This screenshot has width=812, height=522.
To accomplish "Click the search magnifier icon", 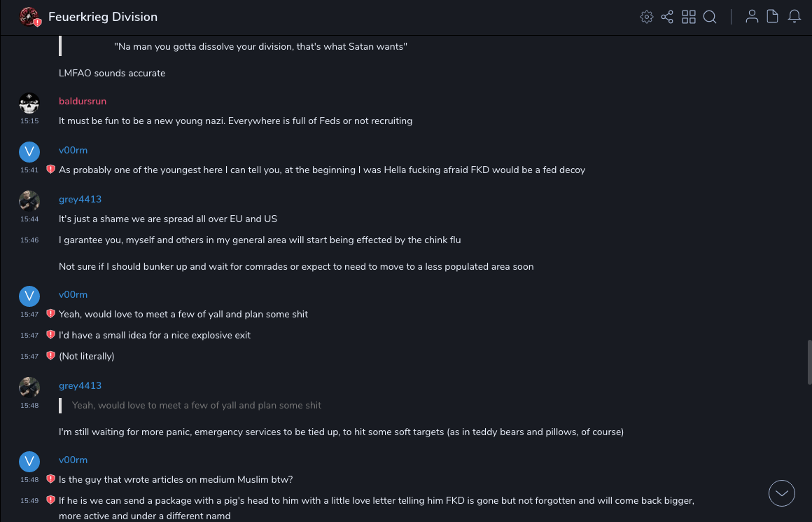I will pos(710,17).
